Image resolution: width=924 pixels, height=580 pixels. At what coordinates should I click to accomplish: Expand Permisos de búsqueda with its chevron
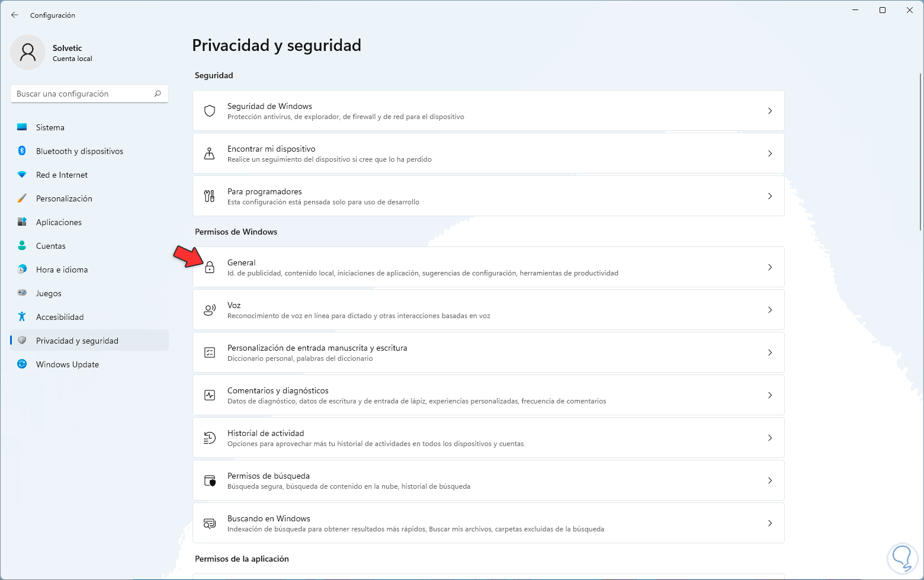pos(770,480)
